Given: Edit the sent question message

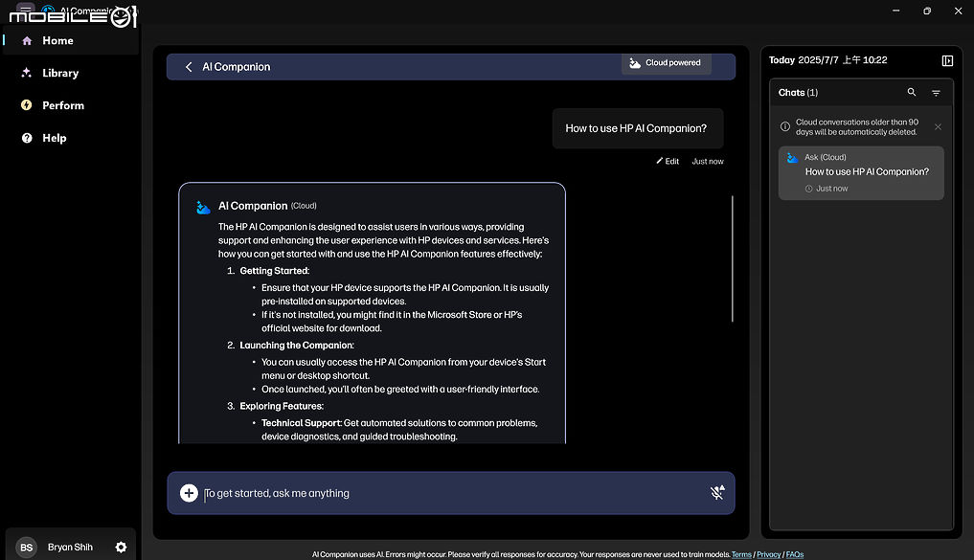Looking at the screenshot, I should 668,161.
